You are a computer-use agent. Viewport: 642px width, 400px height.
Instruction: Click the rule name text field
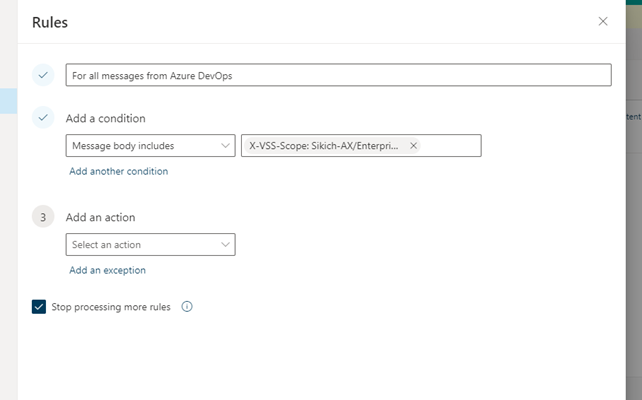click(x=338, y=75)
